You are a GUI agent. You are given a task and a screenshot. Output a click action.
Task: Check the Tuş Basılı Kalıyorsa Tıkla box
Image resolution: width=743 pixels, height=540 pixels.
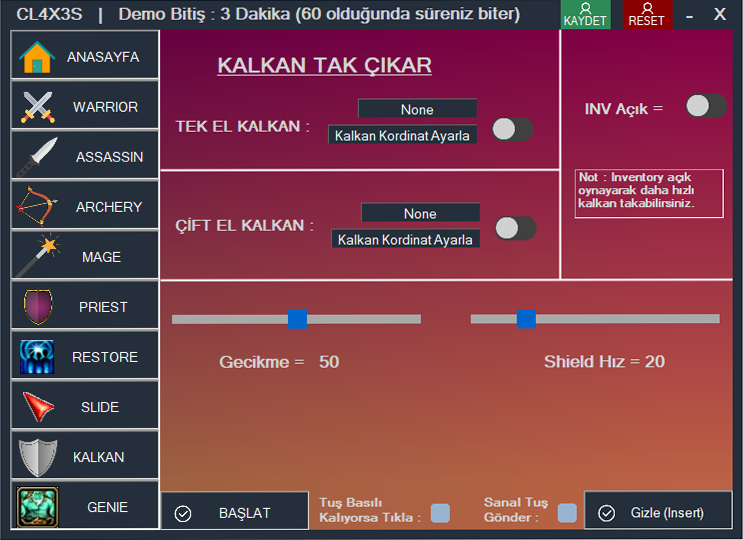[440, 513]
